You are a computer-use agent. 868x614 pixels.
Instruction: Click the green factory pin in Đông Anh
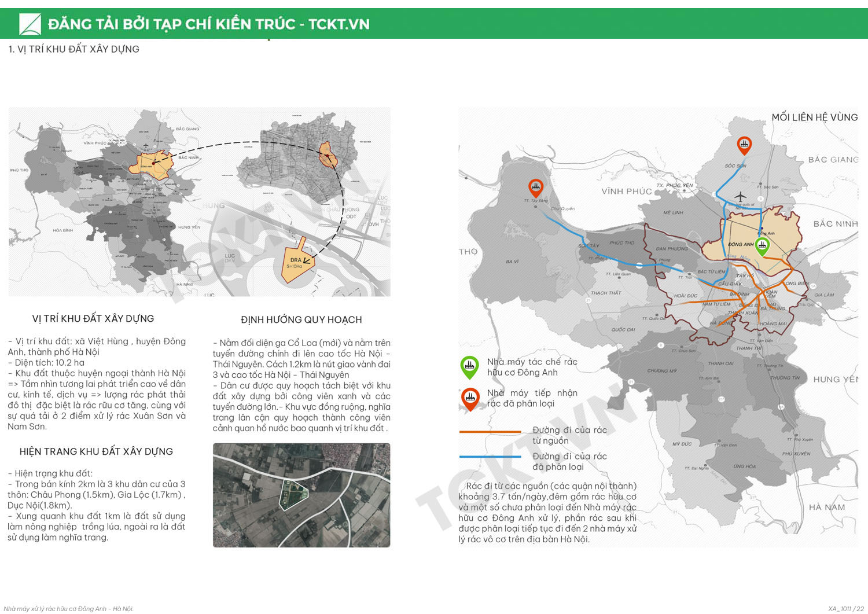click(762, 246)
